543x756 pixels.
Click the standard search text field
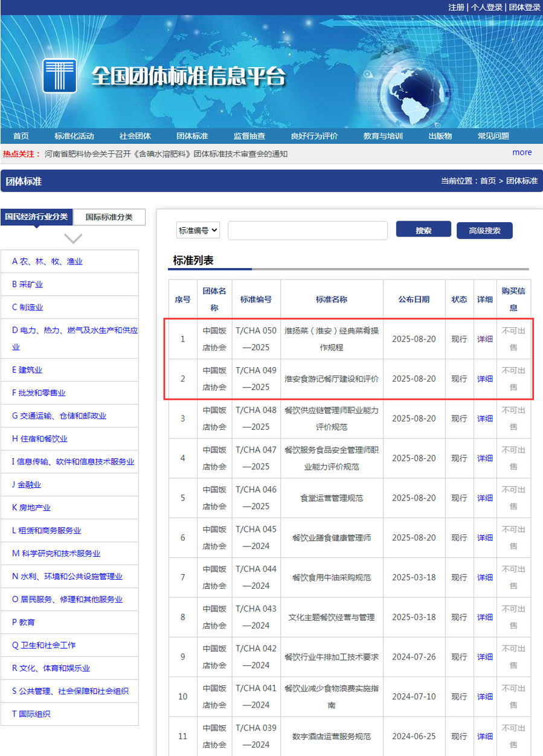[x=307, y=231]
